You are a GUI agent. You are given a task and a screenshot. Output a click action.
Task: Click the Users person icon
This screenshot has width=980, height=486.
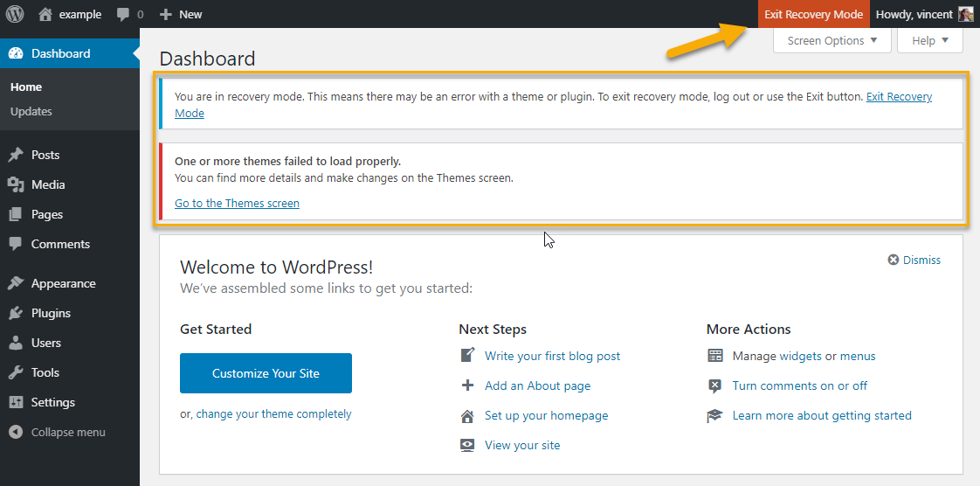click(x=16, y=343)
